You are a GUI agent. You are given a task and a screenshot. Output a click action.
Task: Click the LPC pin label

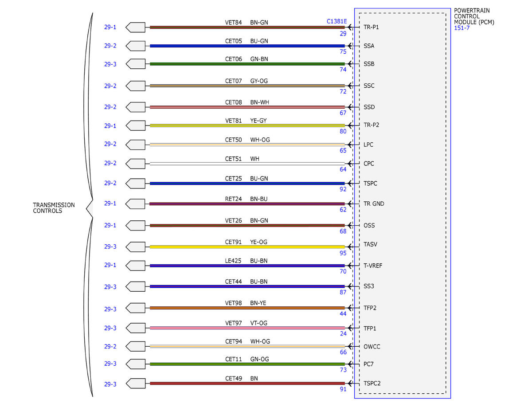[368, 145]
